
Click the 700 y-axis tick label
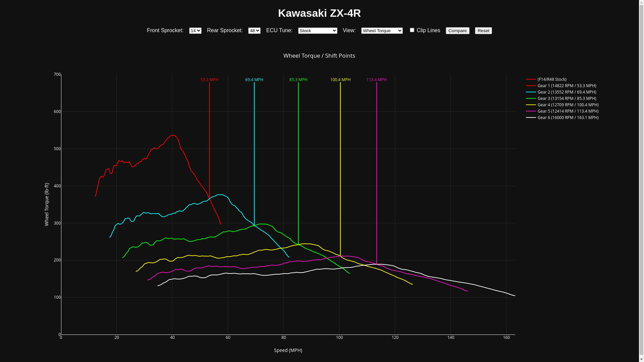[x=57, y=74]
